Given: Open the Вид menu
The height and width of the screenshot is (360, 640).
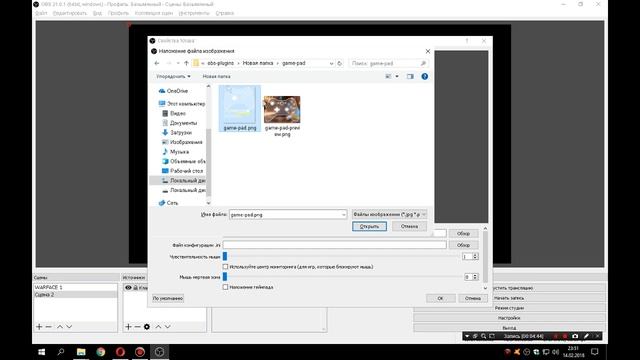Looking at the screenshot, I should (98, 13).
